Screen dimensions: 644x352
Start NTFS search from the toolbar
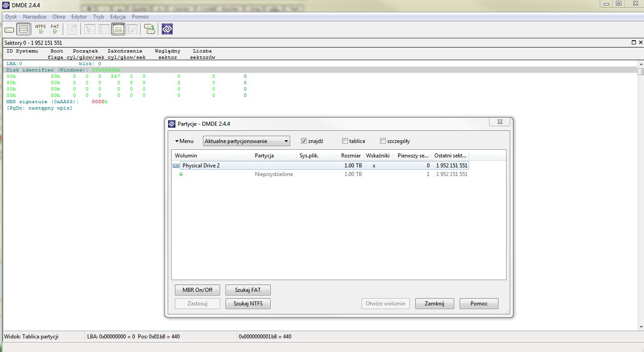click(41, 29)
